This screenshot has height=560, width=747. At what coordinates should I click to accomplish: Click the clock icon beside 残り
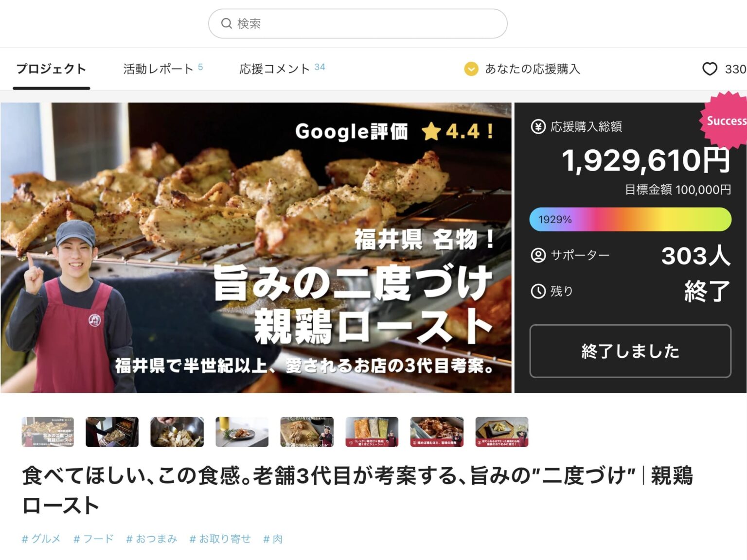click(538, 291)
